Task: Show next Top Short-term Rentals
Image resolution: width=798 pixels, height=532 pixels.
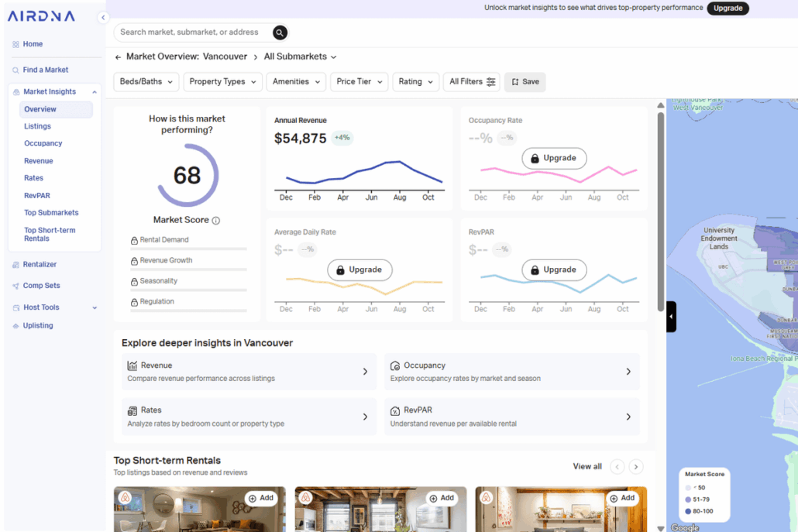Action: point(635,466)
